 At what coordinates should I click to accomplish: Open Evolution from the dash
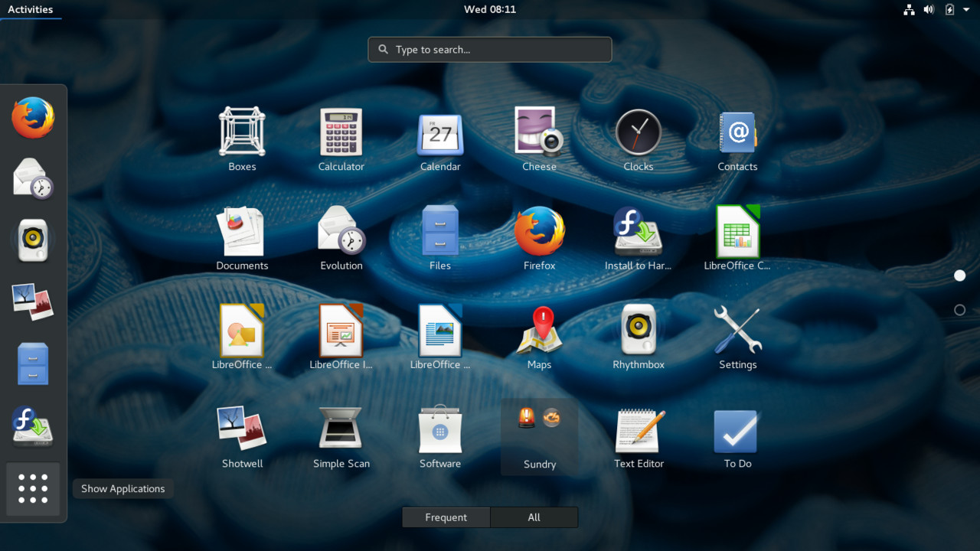click(33, 178)
